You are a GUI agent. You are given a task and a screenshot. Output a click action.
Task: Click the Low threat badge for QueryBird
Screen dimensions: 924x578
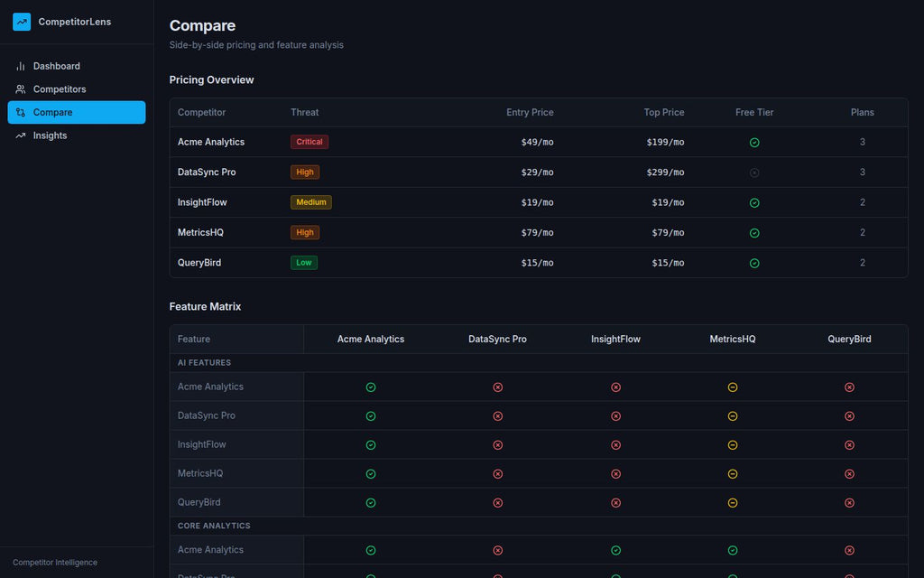pyautogui.click(x=304, y=263)
